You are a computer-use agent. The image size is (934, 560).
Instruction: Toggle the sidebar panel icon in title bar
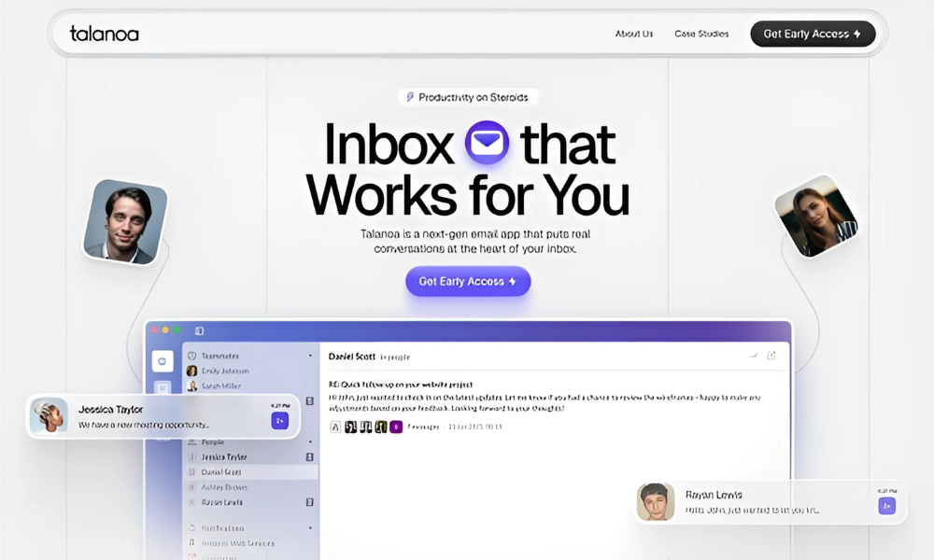click(x=199, y=330)
